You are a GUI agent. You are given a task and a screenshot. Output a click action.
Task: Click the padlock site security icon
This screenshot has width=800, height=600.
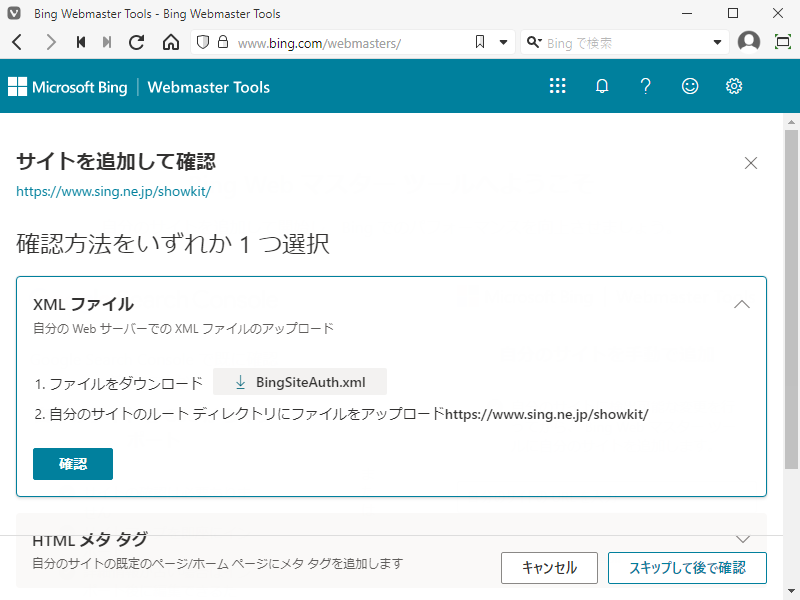[223, 42]
